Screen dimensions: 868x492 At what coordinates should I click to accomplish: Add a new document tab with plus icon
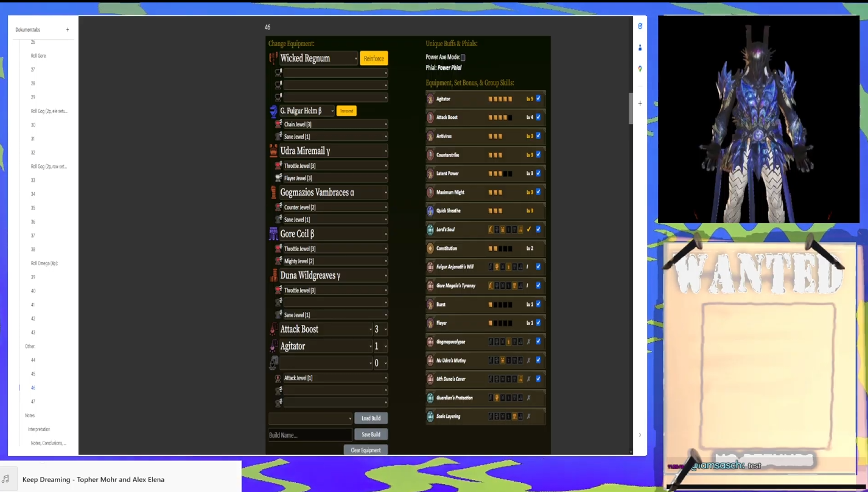pyautogui.click(x=68, y=29)
